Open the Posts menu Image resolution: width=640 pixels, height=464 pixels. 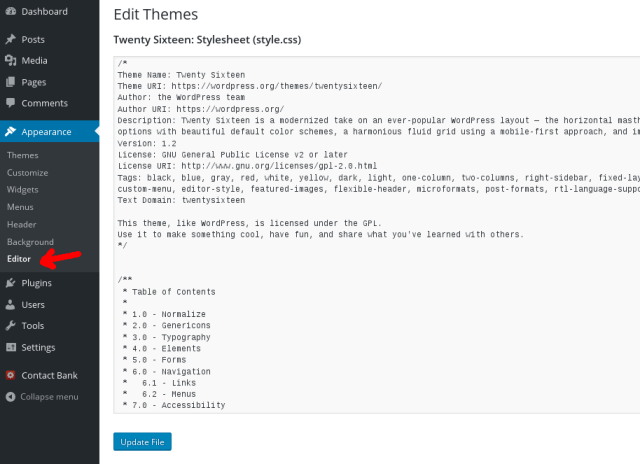(x=33, y=40)
